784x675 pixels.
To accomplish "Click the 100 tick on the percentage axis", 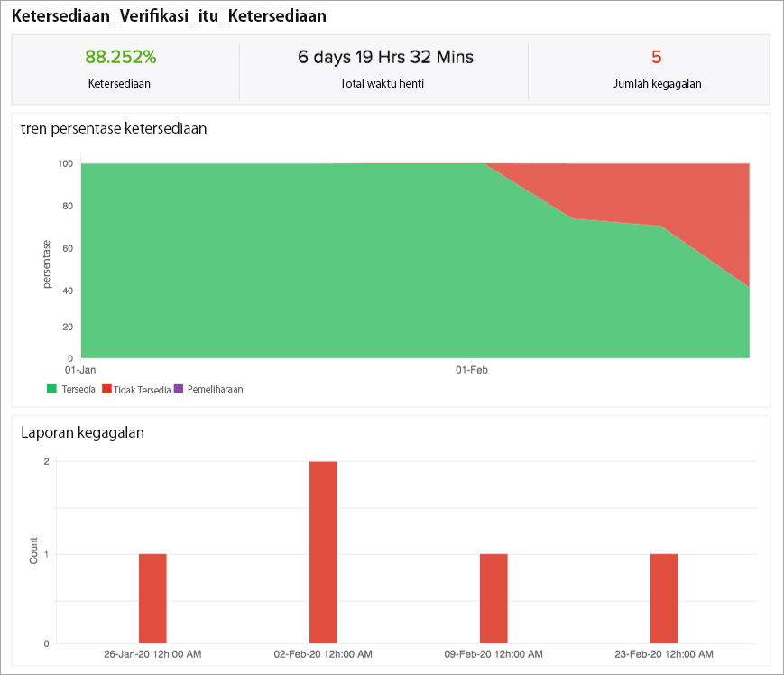I will tap(66, 163).
